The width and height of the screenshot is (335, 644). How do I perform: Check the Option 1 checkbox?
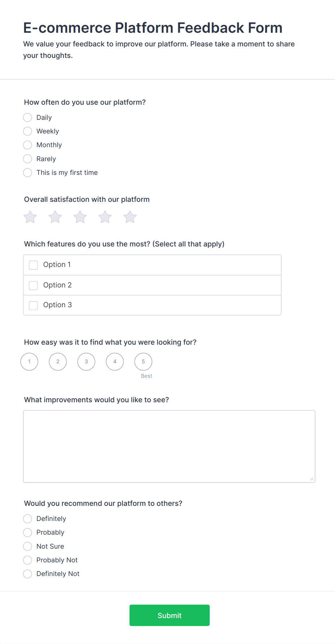tap(33, 265)
